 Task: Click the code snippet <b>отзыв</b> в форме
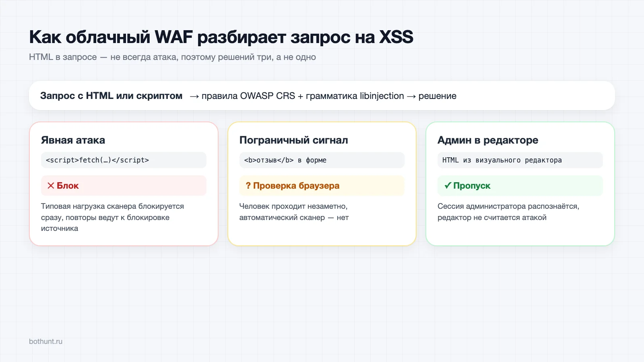tap(322, 160)
